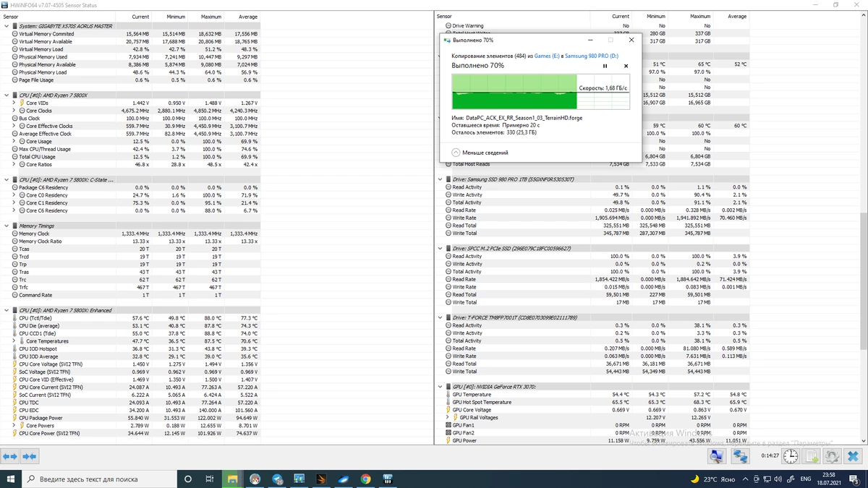
Task: Collapse the CPU [#0]: AMD Ryzen 7 5800X group
Action: [x=7, y=95]
